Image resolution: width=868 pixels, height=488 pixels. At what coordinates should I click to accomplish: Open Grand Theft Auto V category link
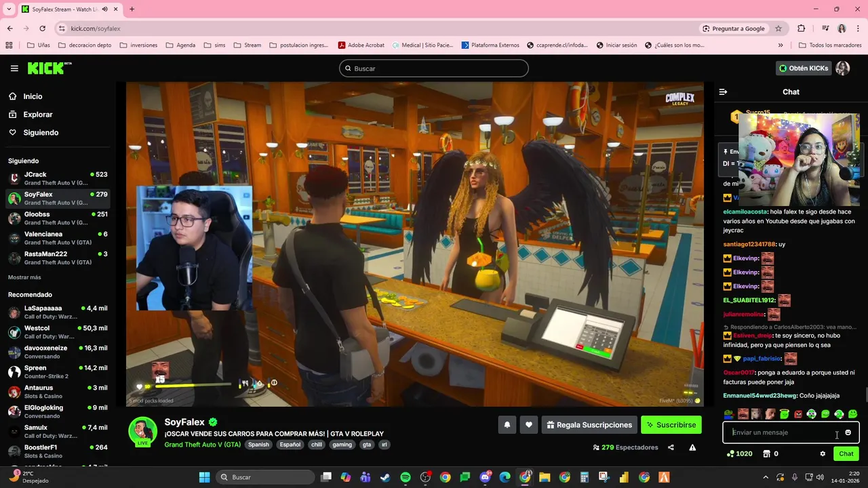tap(203, 445)
